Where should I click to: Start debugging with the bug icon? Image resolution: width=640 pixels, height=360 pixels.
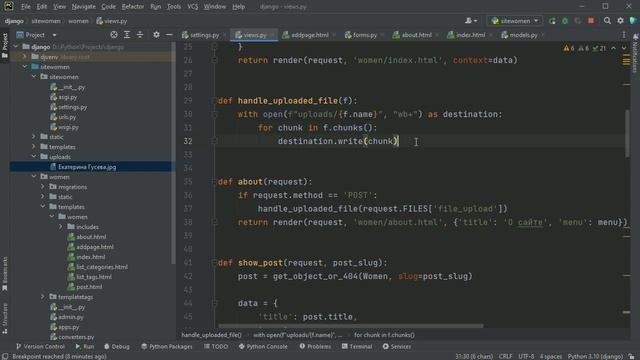565,21
